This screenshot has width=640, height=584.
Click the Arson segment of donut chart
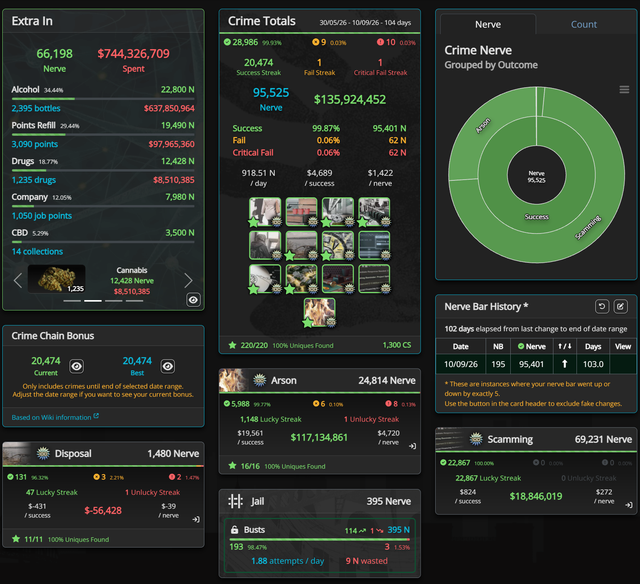pyautogui.click(x=484, y=125)
